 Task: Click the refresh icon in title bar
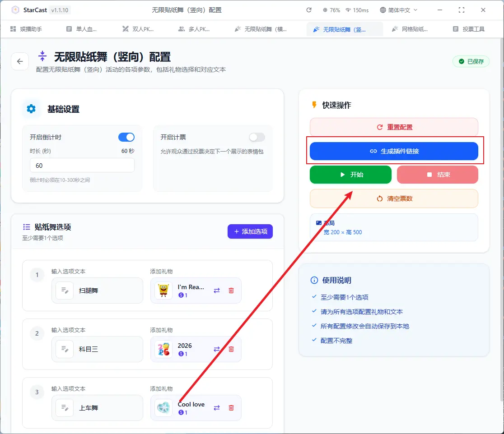[x=309, y=10]
